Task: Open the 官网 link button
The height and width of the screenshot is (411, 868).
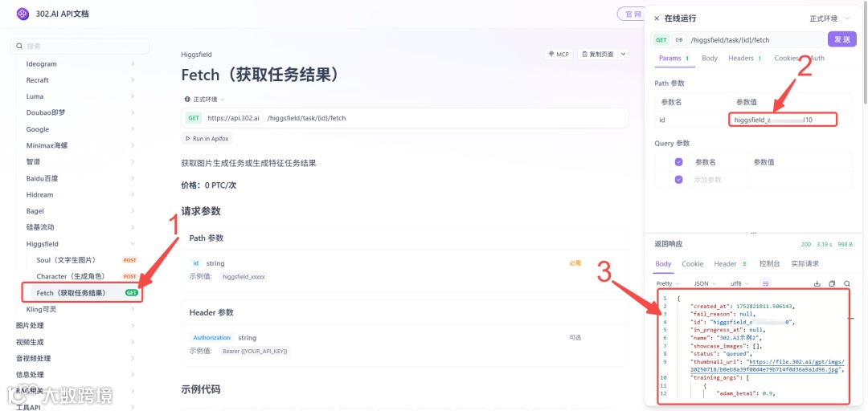Action: (x=633, y=14)
